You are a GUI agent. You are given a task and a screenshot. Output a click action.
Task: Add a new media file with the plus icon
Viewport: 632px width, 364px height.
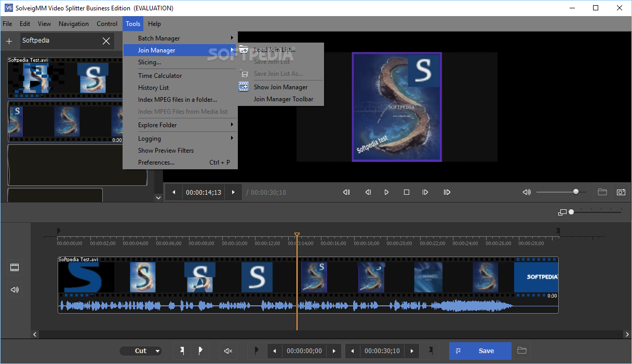(9, 41)
